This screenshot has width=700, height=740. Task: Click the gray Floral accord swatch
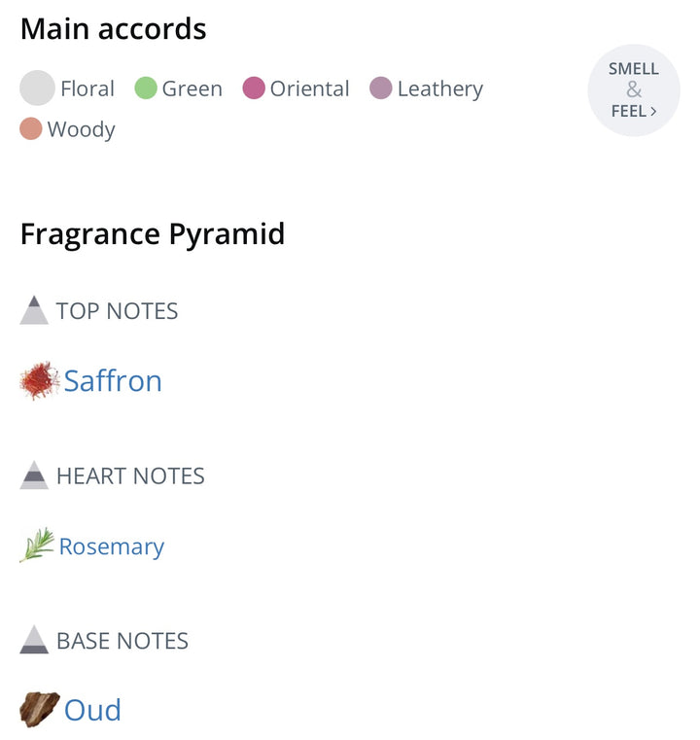37,88
